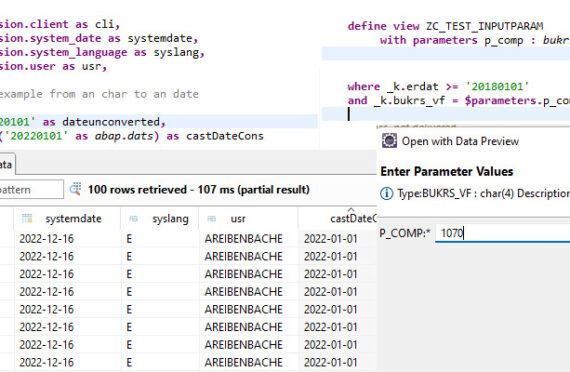Click the info icon beside Type:BUKRS_VF
The width and height of the screenshot is (570, 372).
[x=386, y=193]
